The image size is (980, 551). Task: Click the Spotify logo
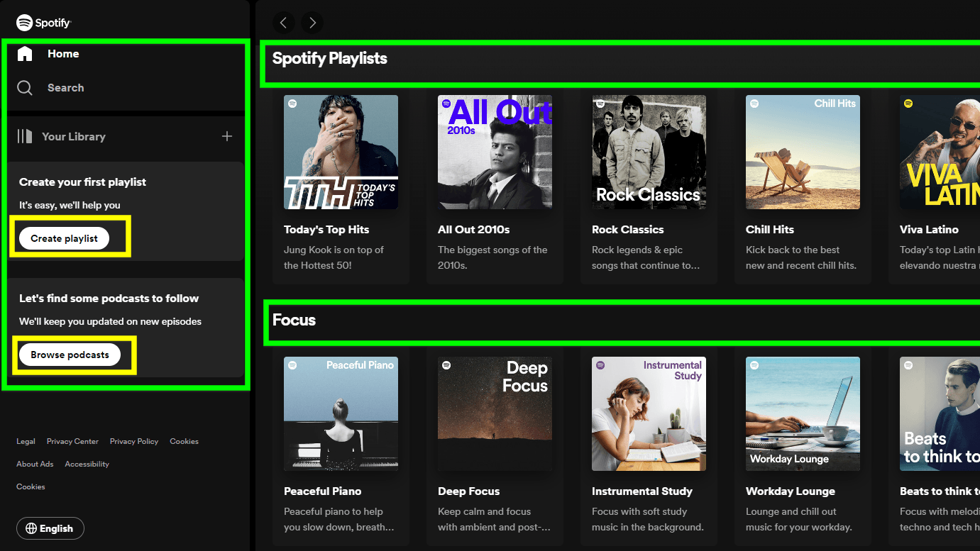pos(44,23)
